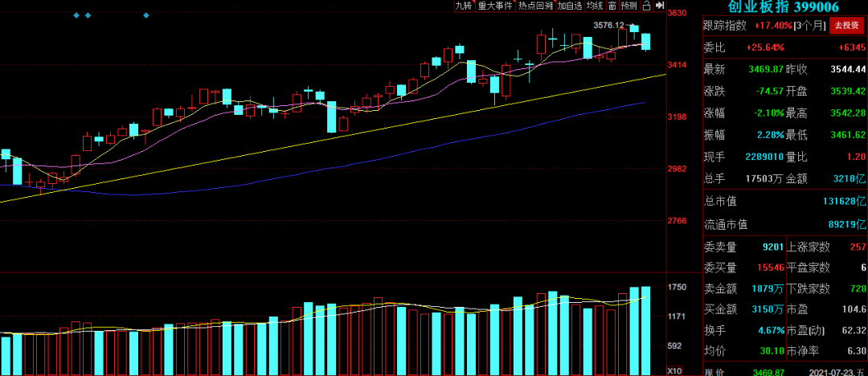Click the 最高 value 3542.28

(848, 113)
